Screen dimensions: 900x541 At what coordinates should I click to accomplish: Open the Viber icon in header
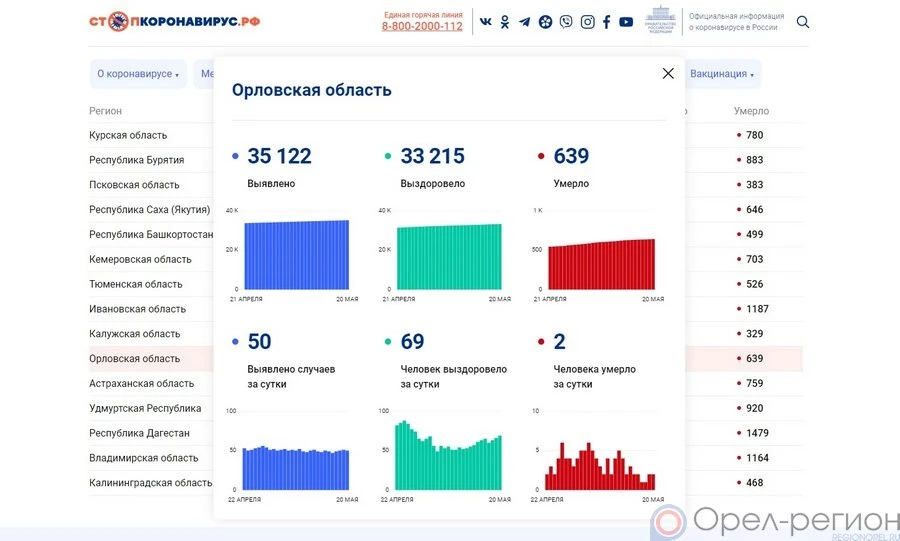(566, 22)
